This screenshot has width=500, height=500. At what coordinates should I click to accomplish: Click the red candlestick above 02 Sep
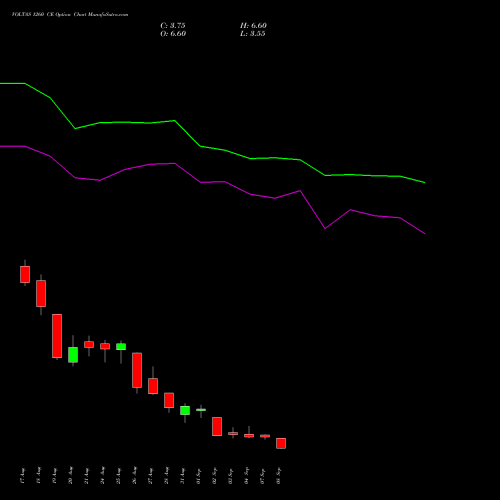click(x=217, y=426)
